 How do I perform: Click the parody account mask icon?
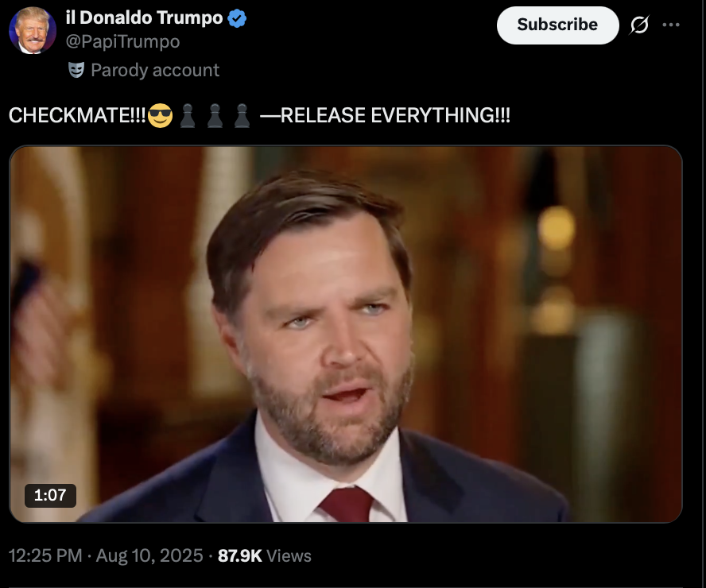[x=76, y=70]
